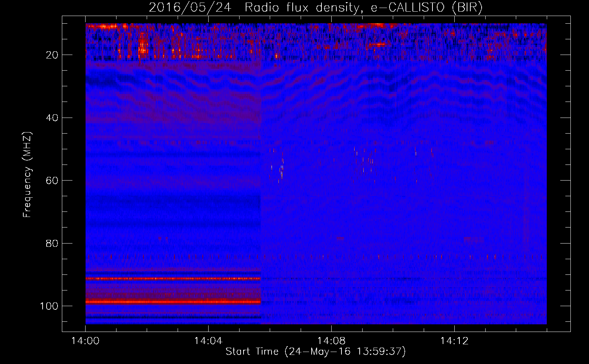Click the 20 frequency axis label
Viewport: 589px width, 364px height.
52,55
